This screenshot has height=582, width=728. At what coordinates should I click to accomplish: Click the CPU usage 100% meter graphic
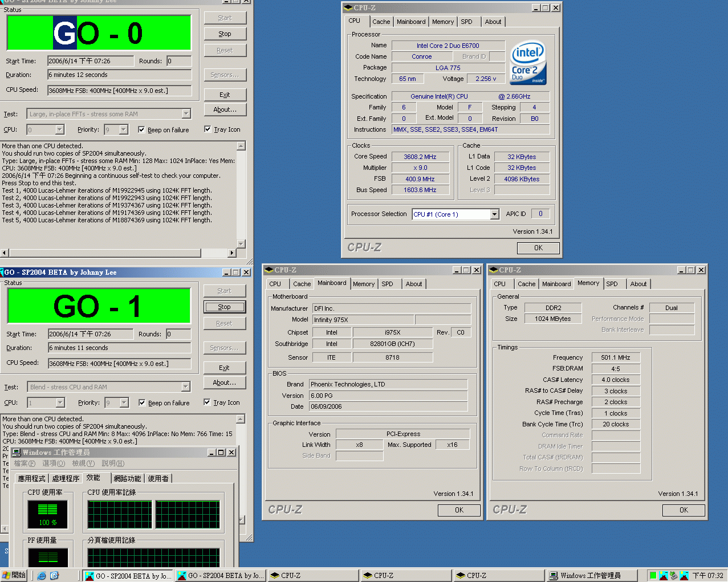click(x=48, y=514)
